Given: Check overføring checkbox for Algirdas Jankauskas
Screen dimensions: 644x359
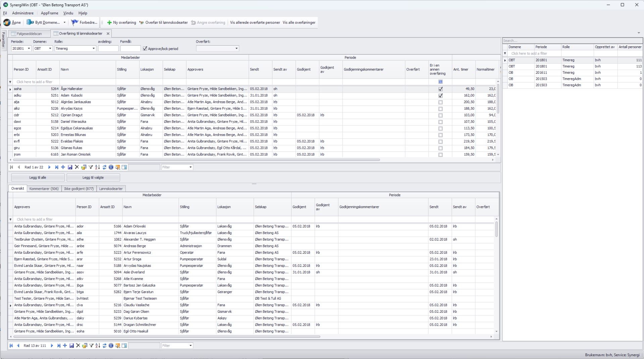Looking at the screenshot, I should 440,102.
